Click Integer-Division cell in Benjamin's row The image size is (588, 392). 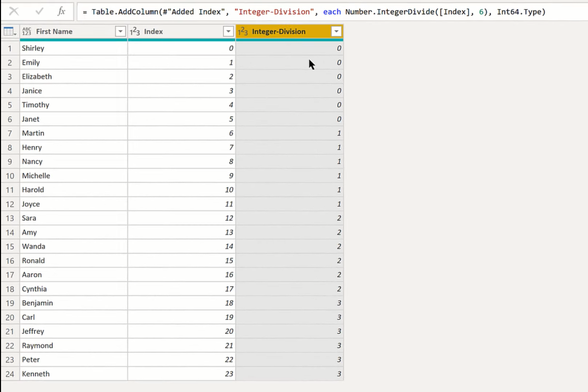(x=290, y=303)
